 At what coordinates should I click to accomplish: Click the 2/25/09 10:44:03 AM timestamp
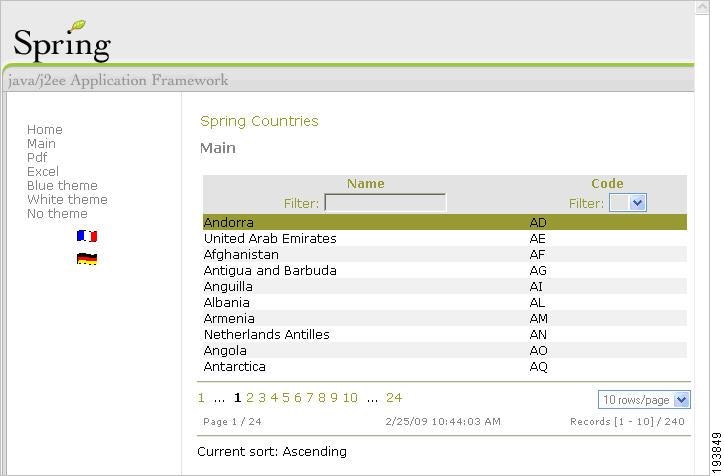tap(443, 422)
